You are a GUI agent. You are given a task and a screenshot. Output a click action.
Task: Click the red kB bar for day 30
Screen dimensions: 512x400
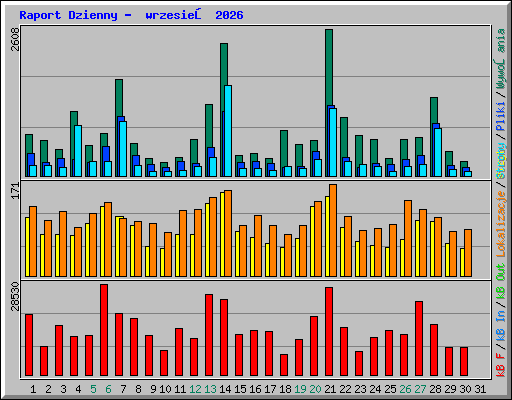pos(464,362)
